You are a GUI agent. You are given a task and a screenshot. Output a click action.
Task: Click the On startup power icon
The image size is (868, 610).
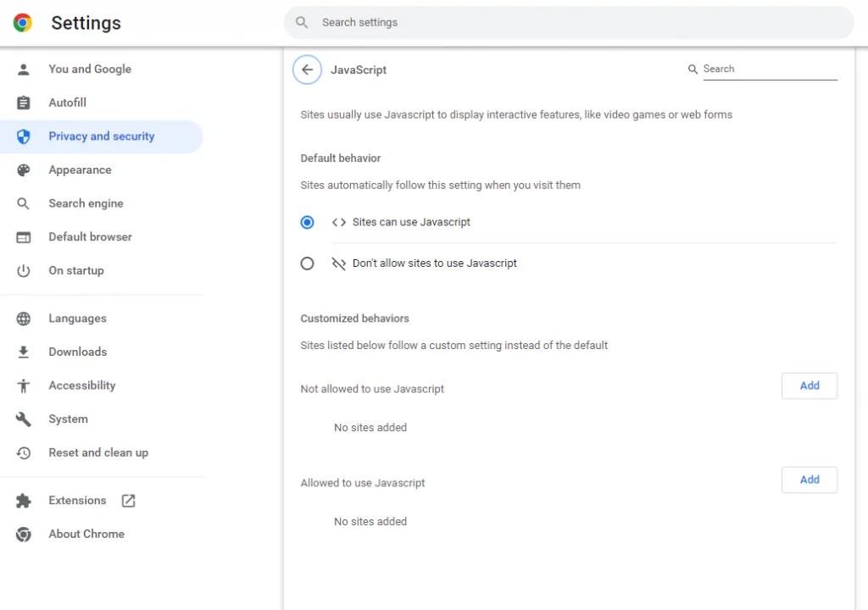24,270
